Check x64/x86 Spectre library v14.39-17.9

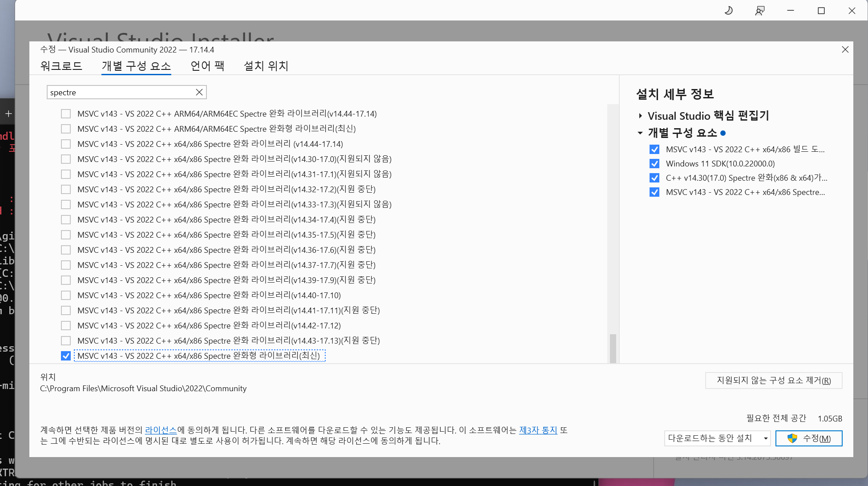66,280
